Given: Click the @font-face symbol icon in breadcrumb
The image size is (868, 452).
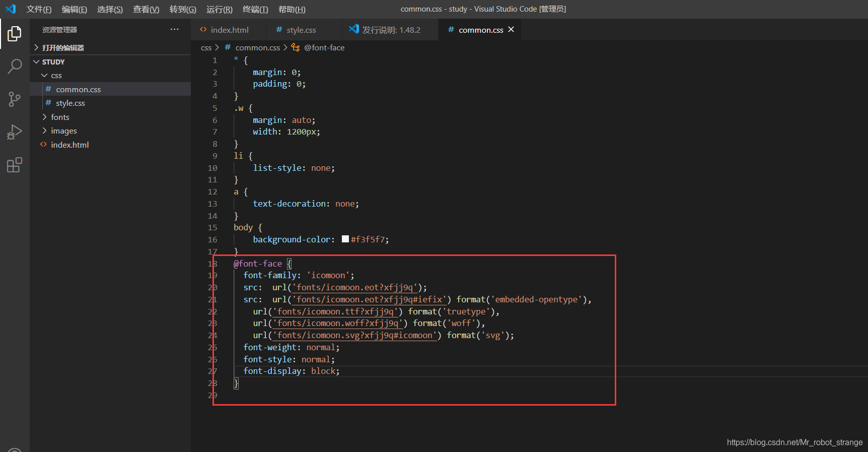Looking at the screenshot, I should 296,47.
